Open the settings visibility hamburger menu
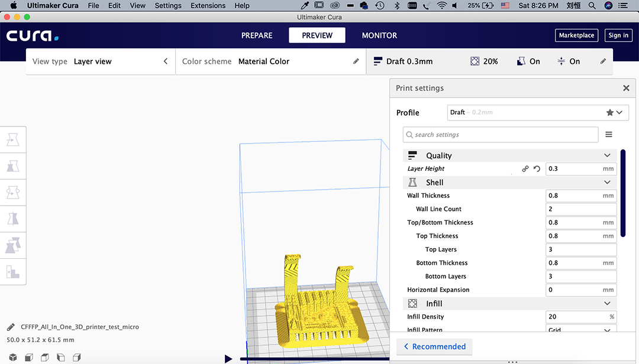Image resolution: width=639 pixels, height=364 pixels. 609,134
